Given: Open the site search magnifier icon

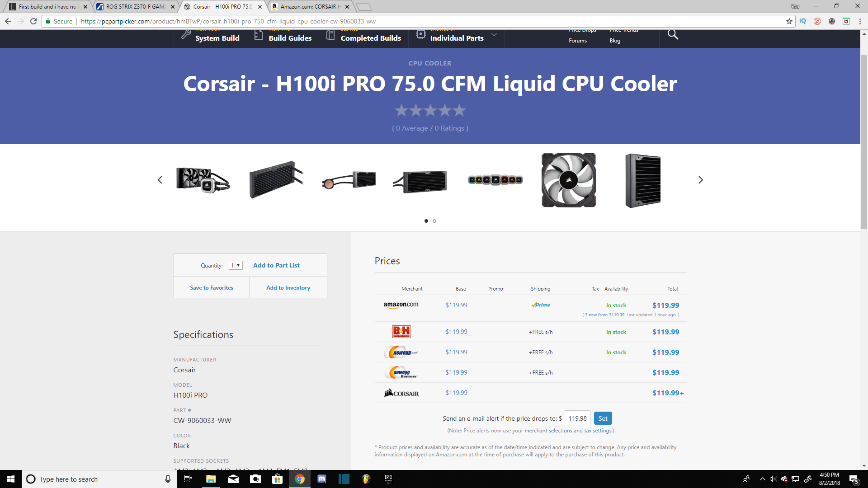Looking at the screenshot, I should (673, 35).
